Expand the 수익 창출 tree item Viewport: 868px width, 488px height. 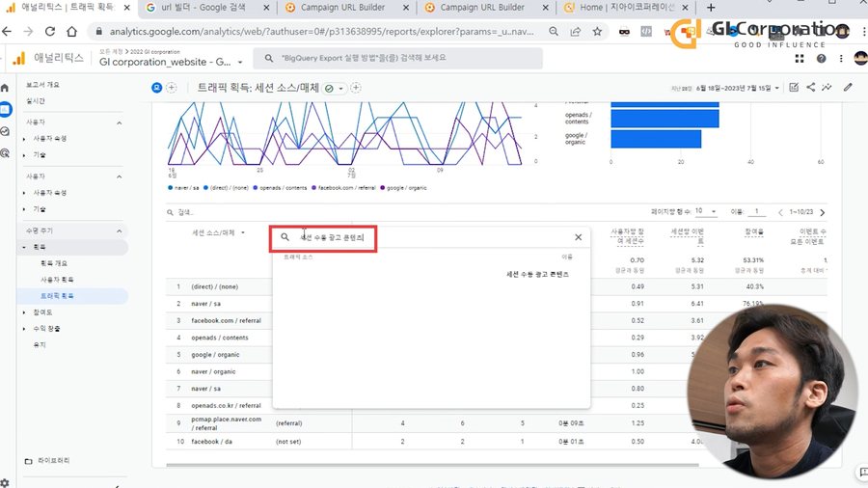pyautogui.click(x=24, y=329)
